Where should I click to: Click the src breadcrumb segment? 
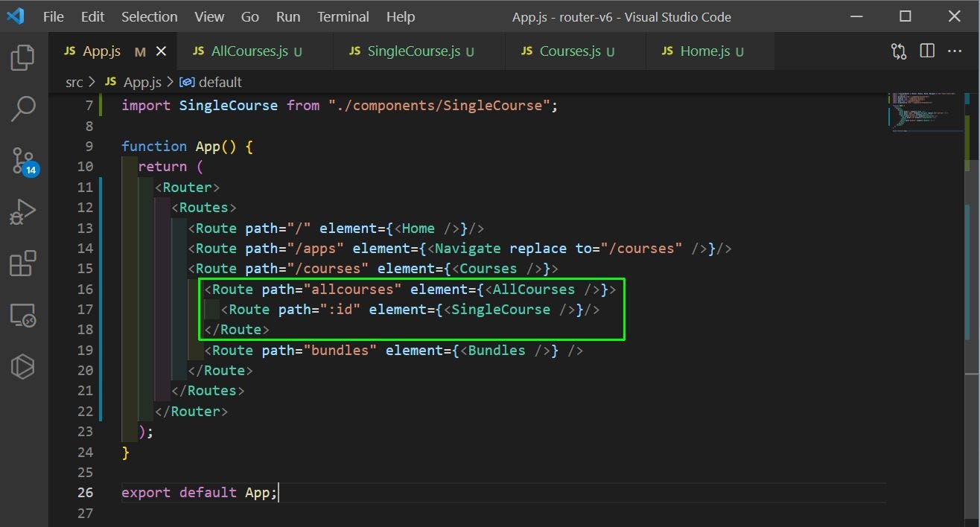74,82
